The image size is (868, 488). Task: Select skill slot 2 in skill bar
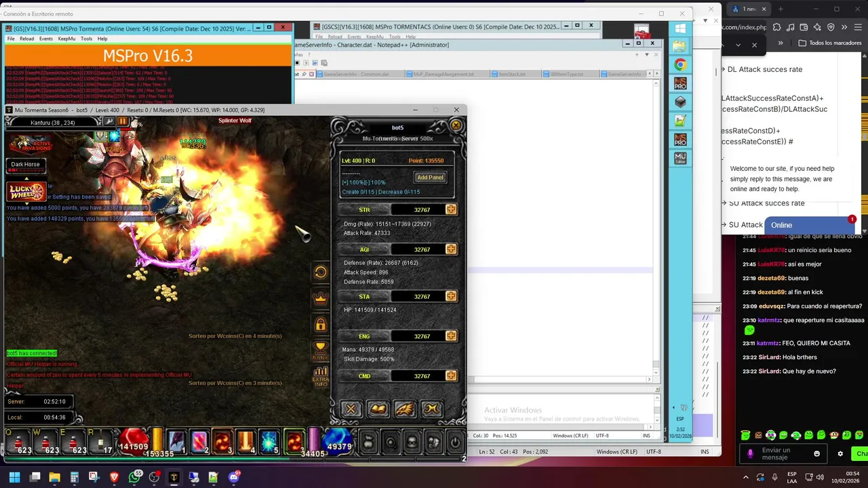coord(199,442)
